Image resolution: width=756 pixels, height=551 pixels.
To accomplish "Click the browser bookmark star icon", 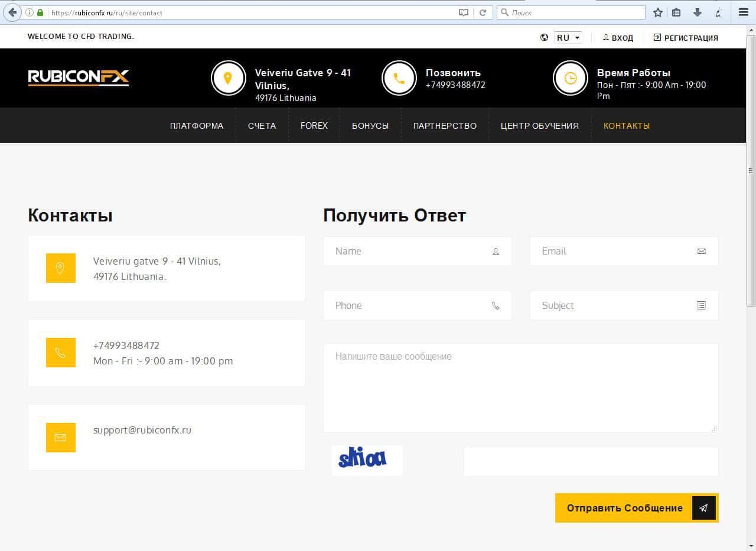I will [x=657, y=12].
